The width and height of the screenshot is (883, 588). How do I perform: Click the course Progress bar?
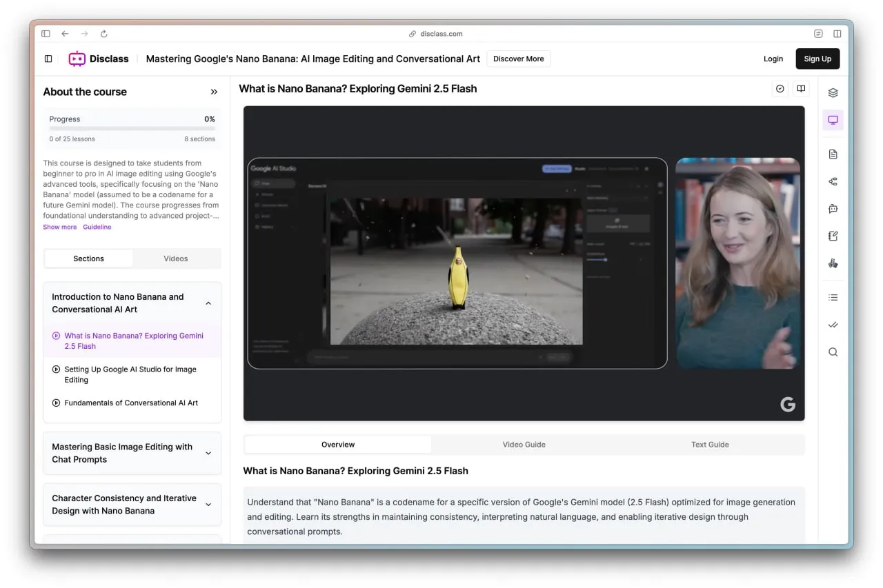point(132,128)
